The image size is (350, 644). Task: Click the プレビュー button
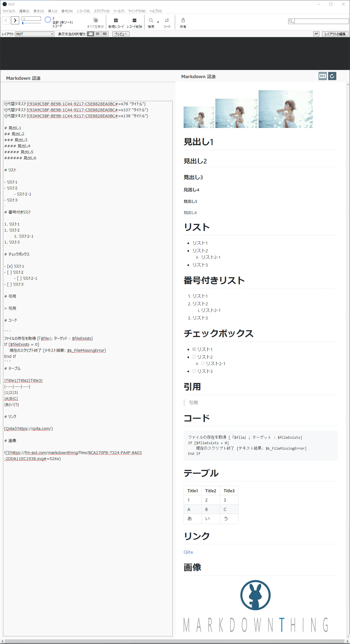click(121, 34)
